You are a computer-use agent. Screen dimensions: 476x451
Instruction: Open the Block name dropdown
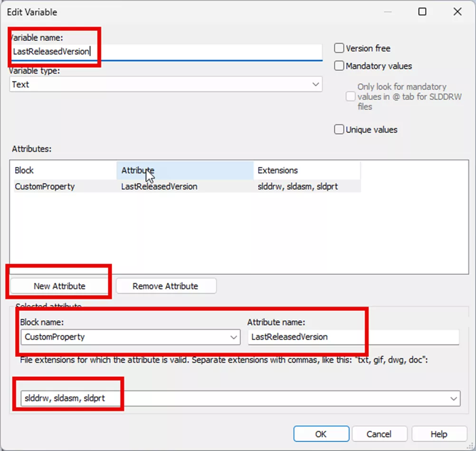click(x=232, y=337)
